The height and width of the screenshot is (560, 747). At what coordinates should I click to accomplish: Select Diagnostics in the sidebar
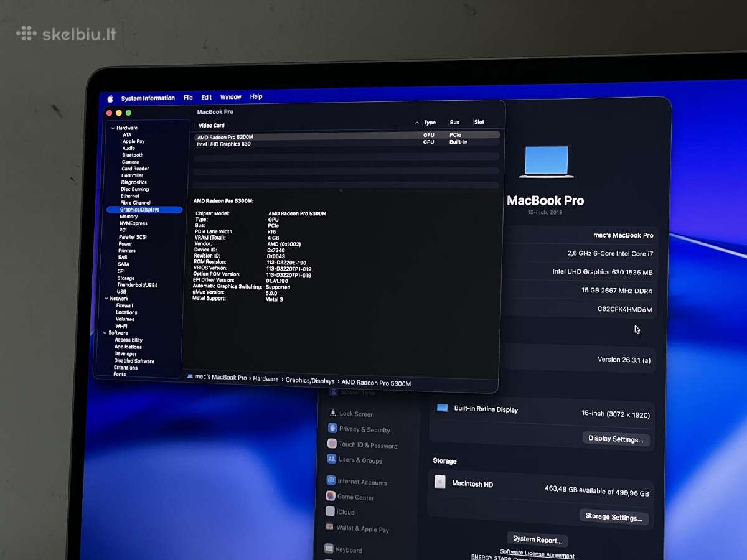point(134,182)
